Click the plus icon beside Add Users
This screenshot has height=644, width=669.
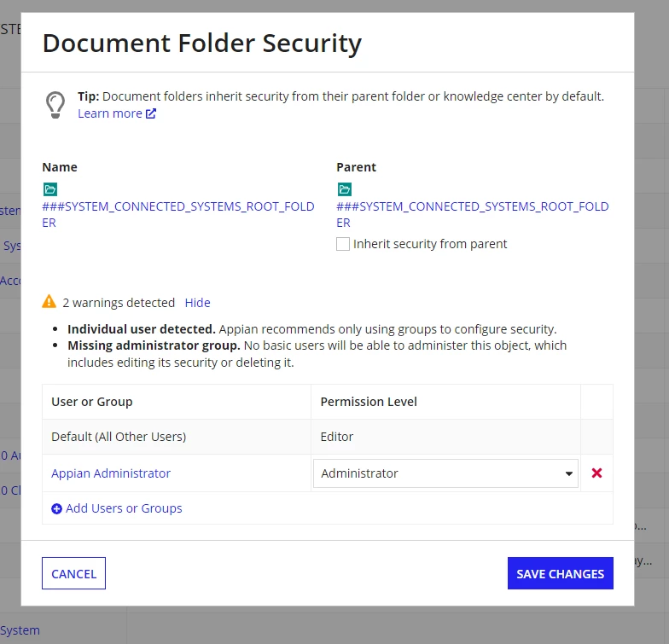(56, 508)
